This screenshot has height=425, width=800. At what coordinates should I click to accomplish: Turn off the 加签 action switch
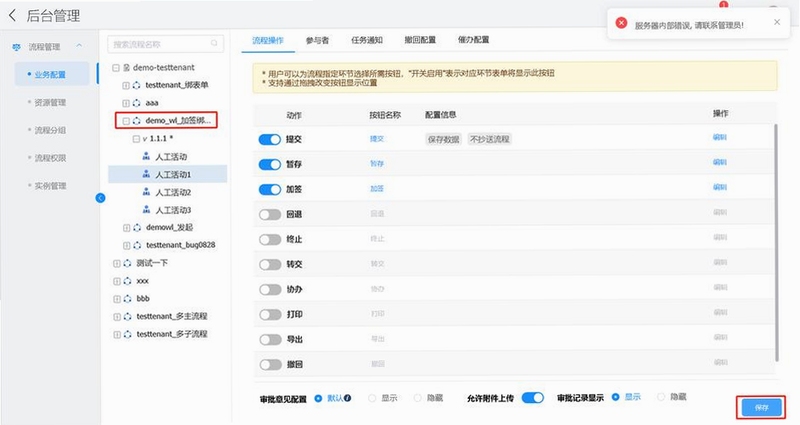point(270,189)
